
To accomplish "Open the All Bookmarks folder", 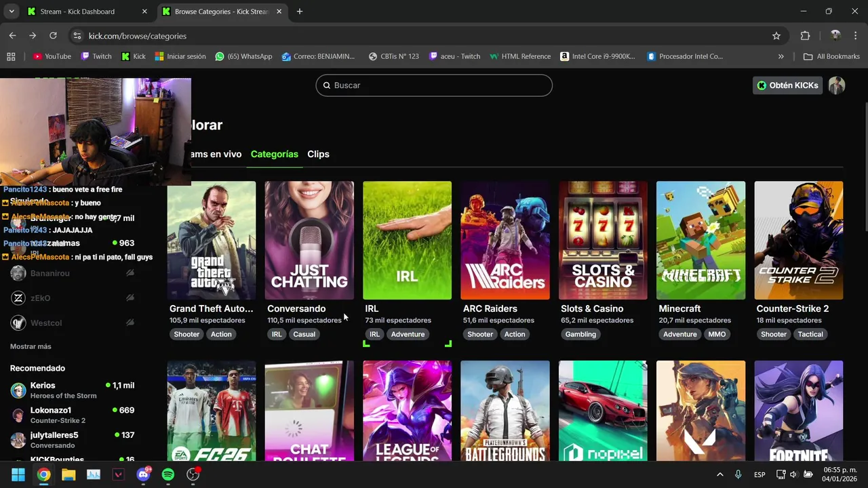I will tap(831, 56).
